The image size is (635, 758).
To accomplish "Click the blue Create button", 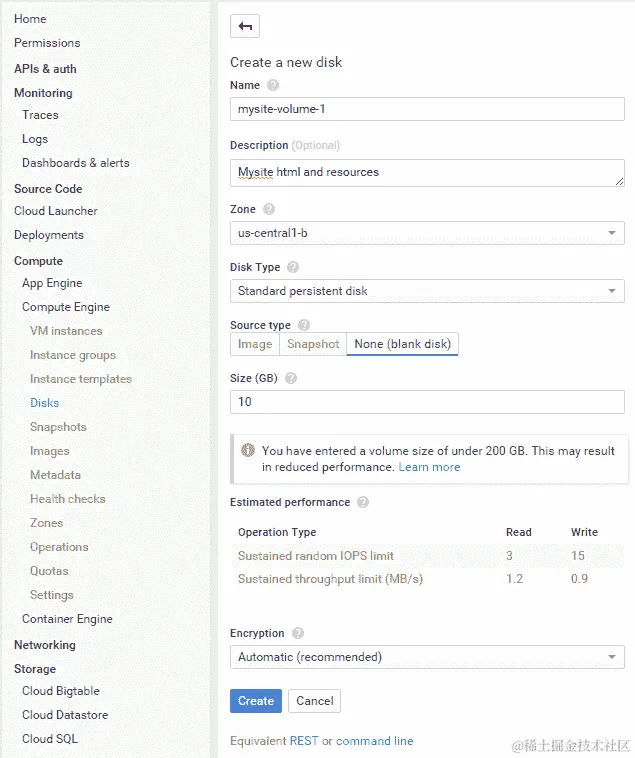I will click(256, 701).
